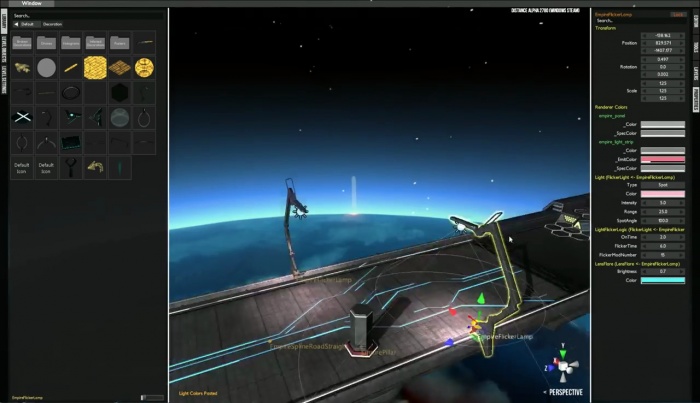Switch to the Level Objects side tab
The height and width of the screenshot is (403, 700).
[x=4, y=49]
